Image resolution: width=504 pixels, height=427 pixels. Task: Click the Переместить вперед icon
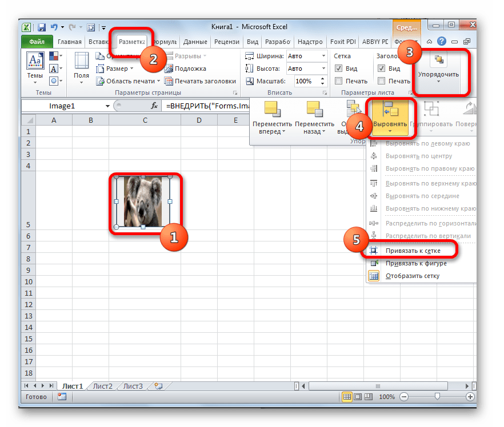[x=272, y=109]
